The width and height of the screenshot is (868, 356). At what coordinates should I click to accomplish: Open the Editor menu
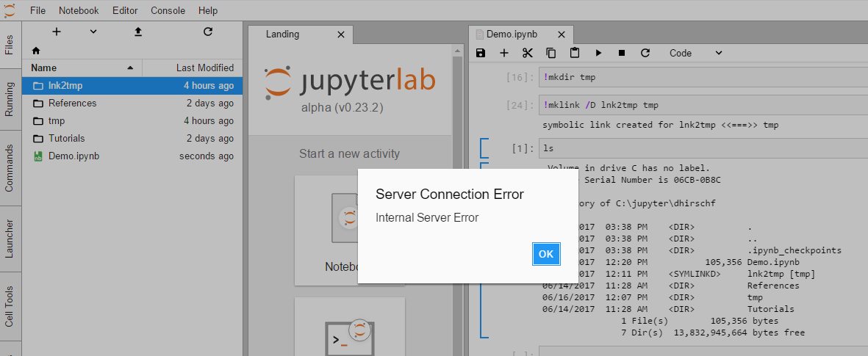(124, 10)
